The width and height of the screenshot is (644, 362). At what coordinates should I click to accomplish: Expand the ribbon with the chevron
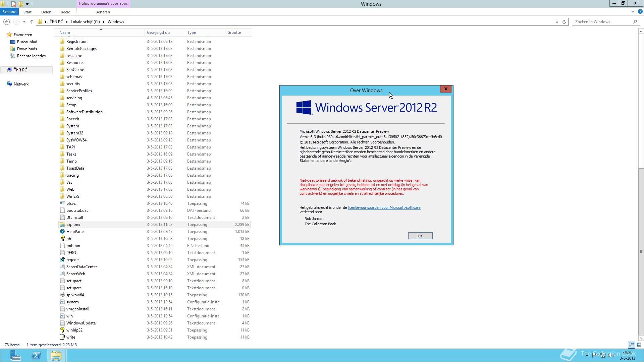pos(633,12)
